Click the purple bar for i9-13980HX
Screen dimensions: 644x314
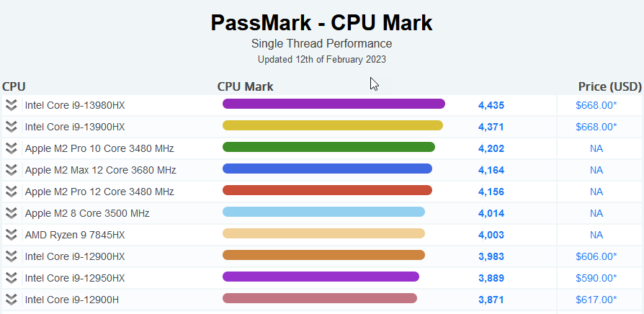pos(334,104)
